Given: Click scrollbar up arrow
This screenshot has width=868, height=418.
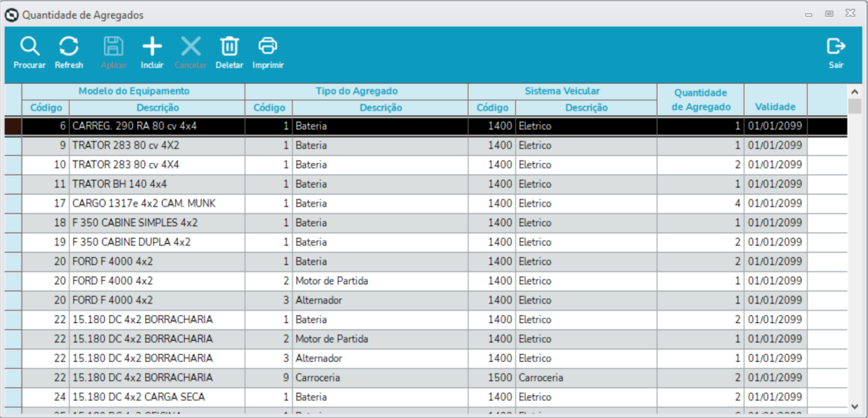Looking at the screenshot, I should 855,92.
